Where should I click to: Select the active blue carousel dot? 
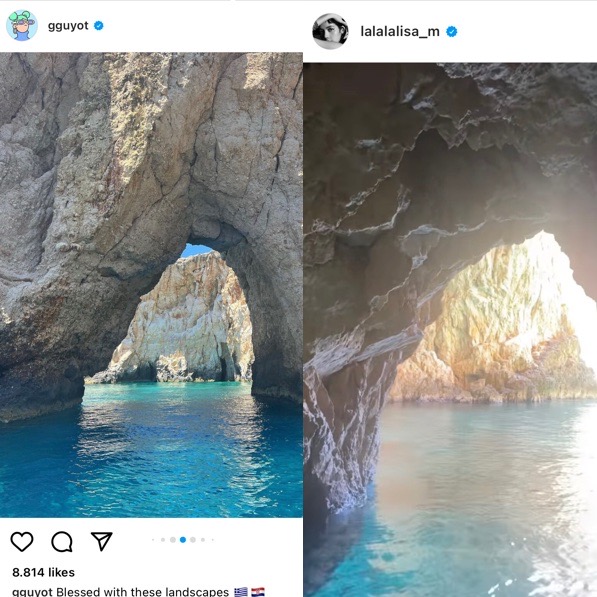[183, 540]
